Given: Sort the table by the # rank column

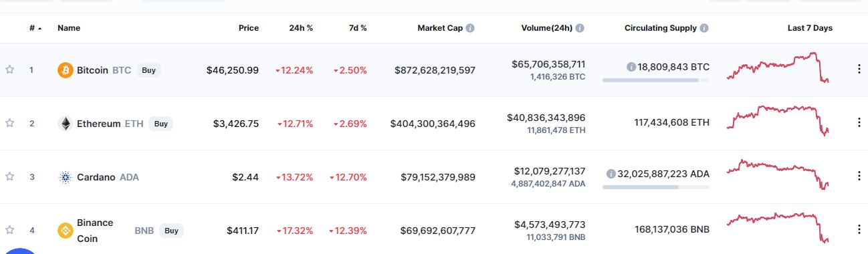Looking at the screenshot, I should click(35, 28).
